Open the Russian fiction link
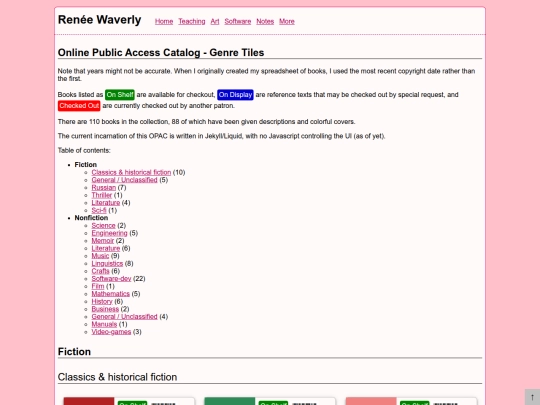The image size is (540, 405). click(x=104, y=187)
